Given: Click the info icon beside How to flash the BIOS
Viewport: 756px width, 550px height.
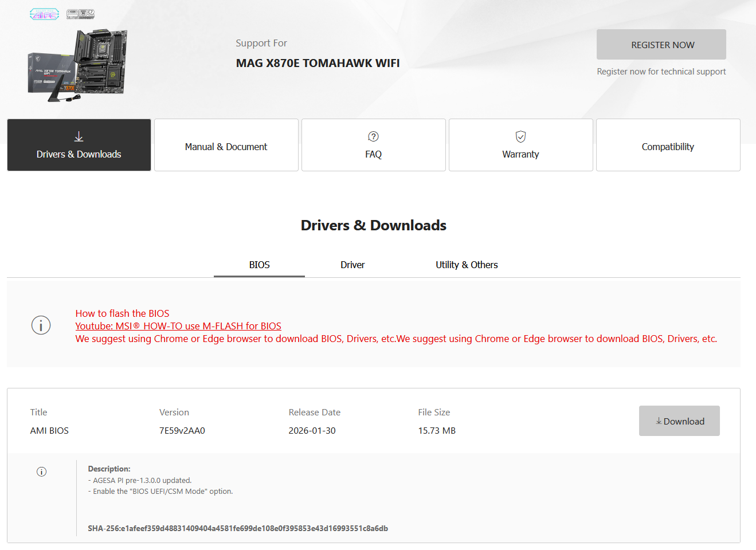Looking at the screenshot, I should coord(41,325).
